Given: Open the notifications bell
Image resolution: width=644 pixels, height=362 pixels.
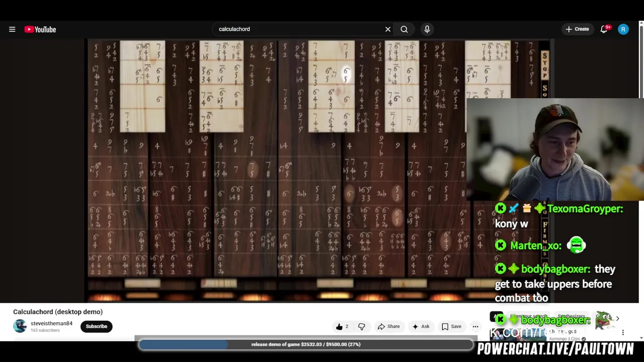Looking at the screenshot, I should click(x=604, y=29).
